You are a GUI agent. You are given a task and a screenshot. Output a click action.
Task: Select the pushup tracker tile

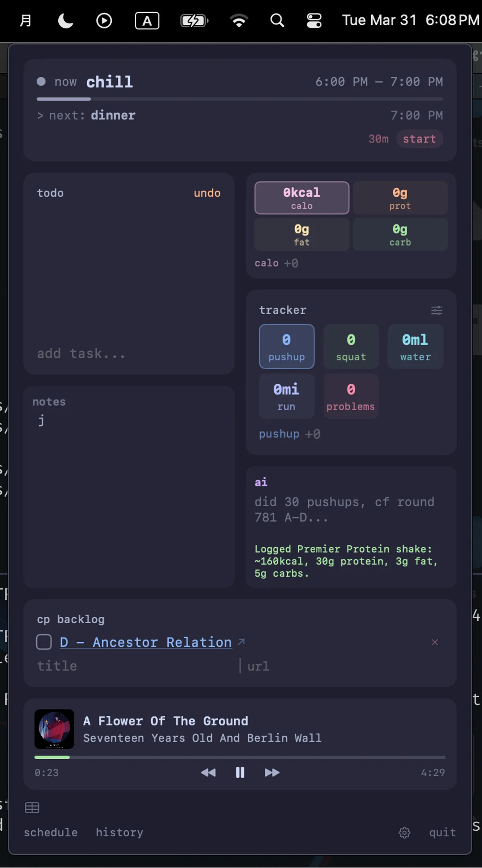coord(286,346)
